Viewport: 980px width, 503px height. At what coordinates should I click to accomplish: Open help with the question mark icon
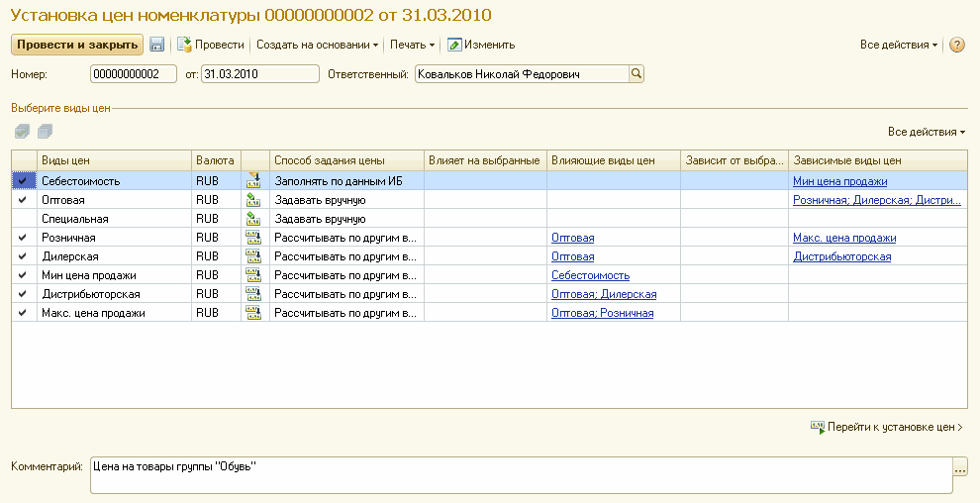point(957,45)
